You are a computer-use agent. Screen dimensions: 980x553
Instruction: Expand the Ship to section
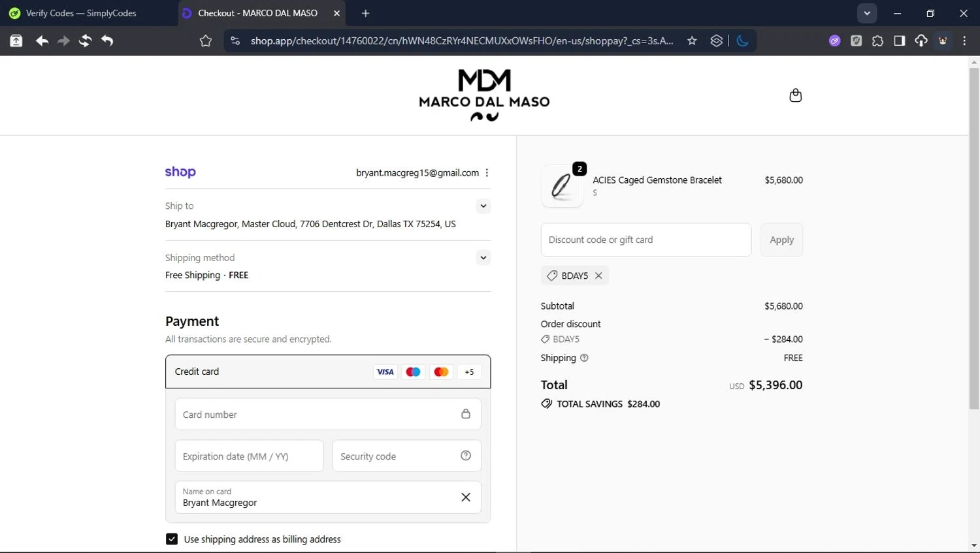[x=483, y=206]
